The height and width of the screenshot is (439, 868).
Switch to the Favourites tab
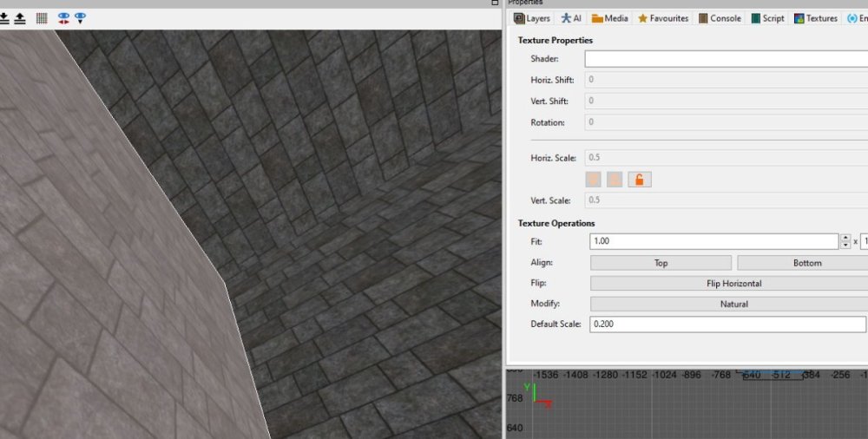tap(662, 18)
